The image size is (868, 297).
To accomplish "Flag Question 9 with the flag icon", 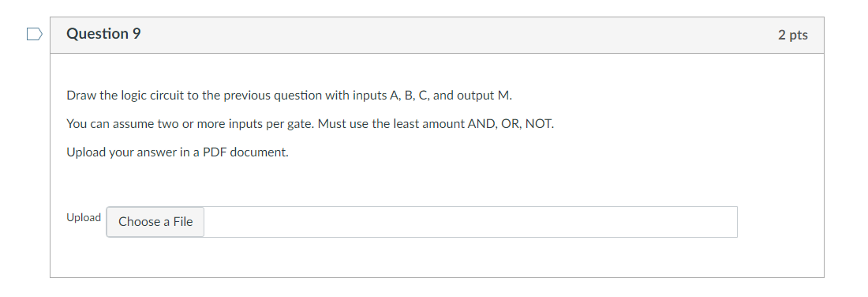I will pos(35,34).
